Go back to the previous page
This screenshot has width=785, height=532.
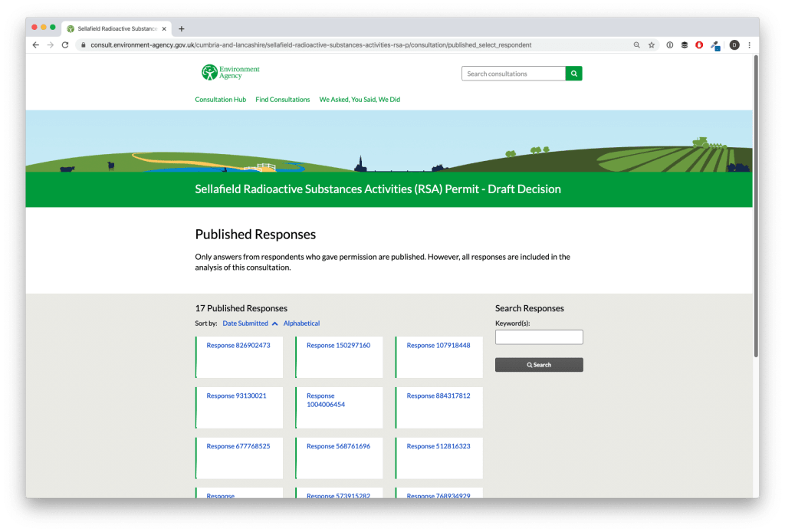pos(35,45)
